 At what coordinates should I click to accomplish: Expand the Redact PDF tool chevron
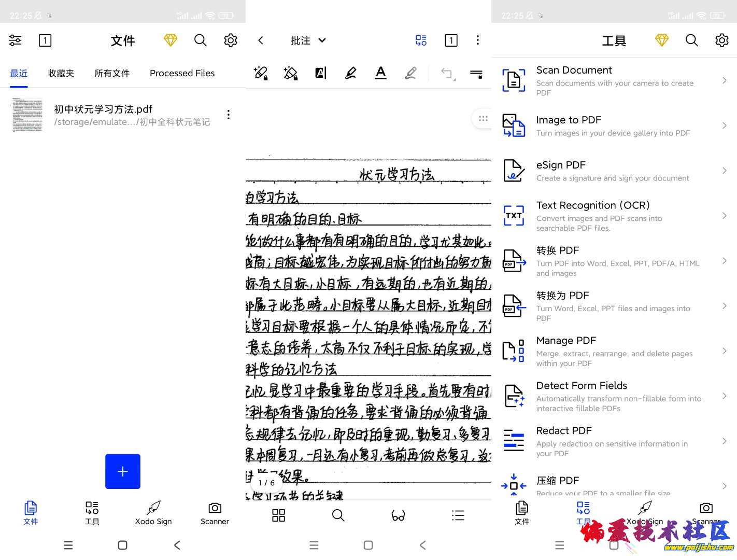[724, 441]
